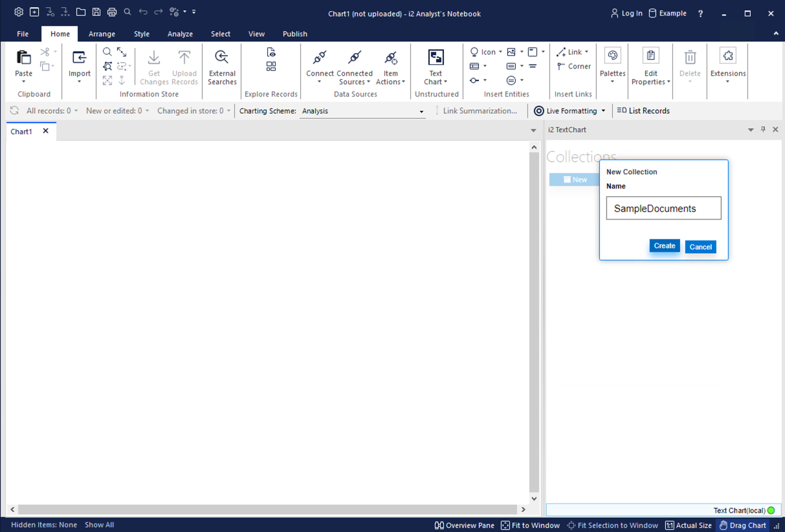Toggle Live Formatting
The width and height of the screenshot is (785, 532).
[x=565, y=111]
